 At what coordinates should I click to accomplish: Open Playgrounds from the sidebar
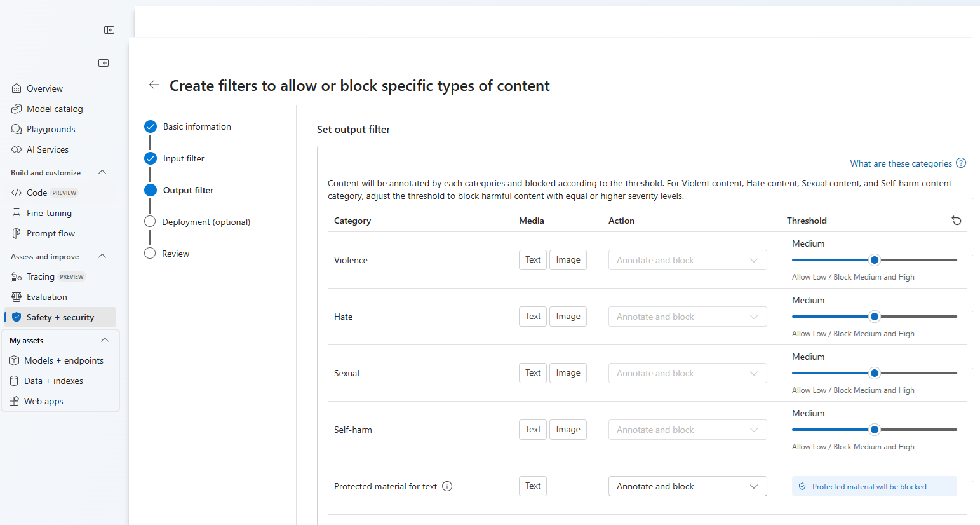(x=51, y=129)
